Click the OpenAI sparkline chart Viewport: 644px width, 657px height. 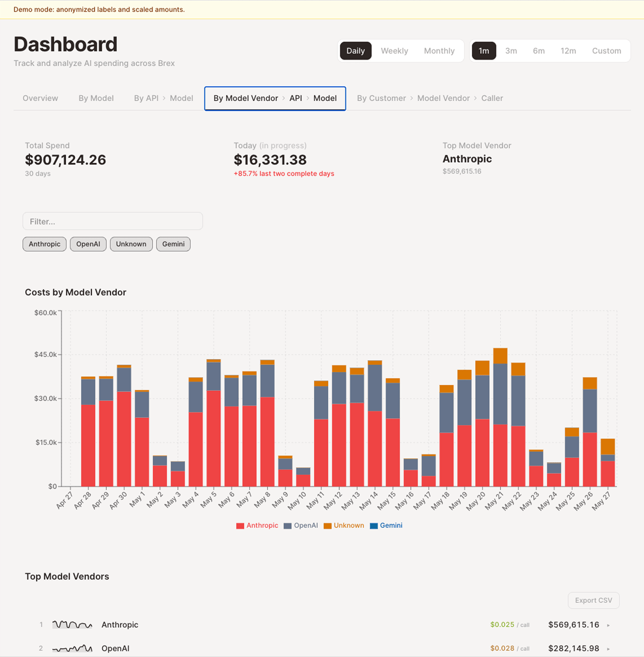click(72, 648)
